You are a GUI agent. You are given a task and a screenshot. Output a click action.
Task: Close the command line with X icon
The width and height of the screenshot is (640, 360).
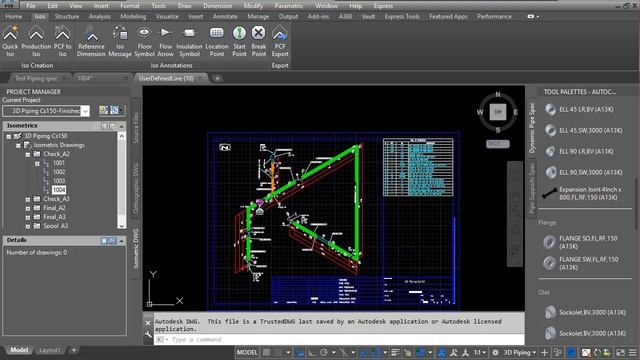(148, 322)
